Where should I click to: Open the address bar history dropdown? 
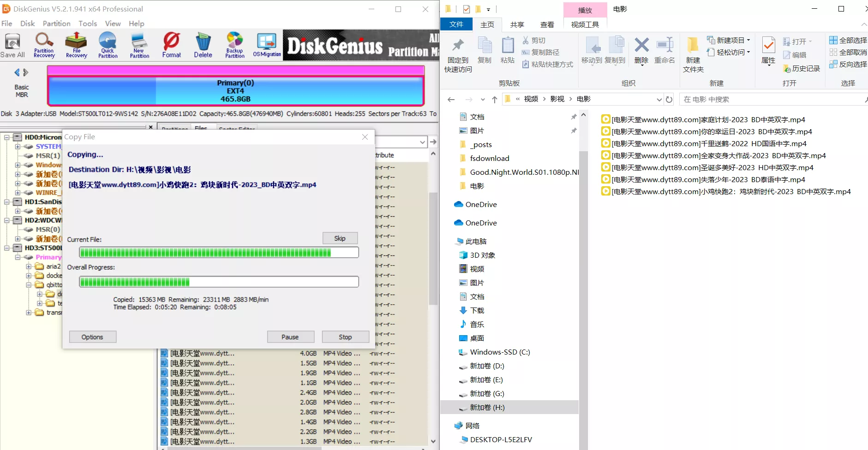659,99
